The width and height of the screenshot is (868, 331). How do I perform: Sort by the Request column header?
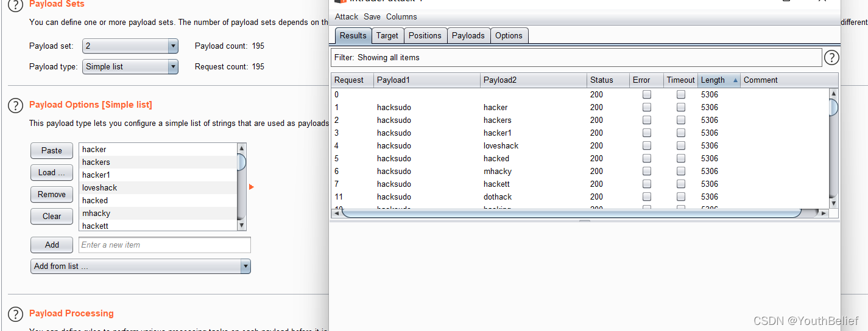click(352, 80)
